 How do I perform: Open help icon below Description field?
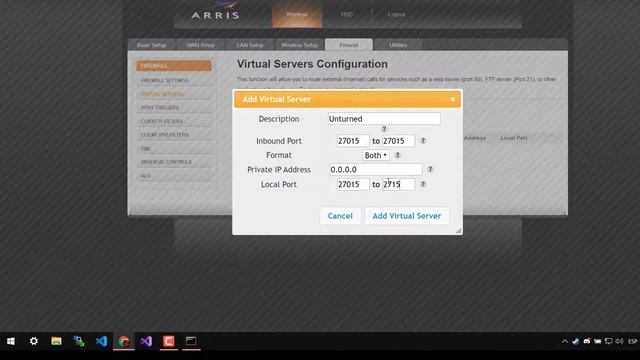tap(384, 129)
